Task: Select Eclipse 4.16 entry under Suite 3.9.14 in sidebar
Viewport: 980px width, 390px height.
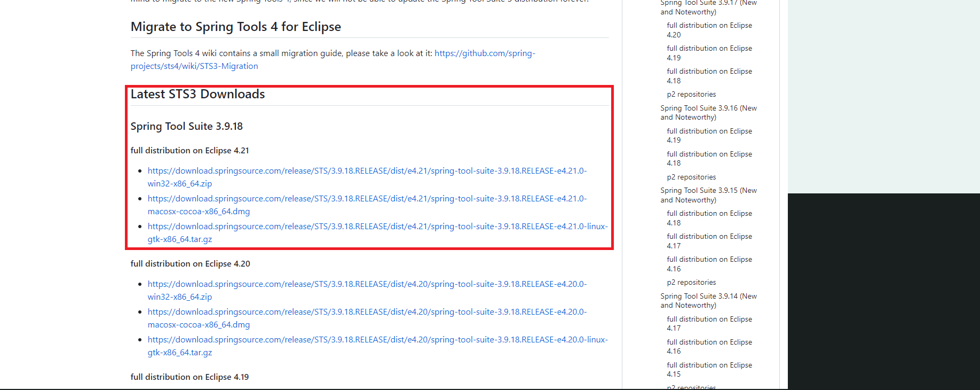Action: coord(709,347)
